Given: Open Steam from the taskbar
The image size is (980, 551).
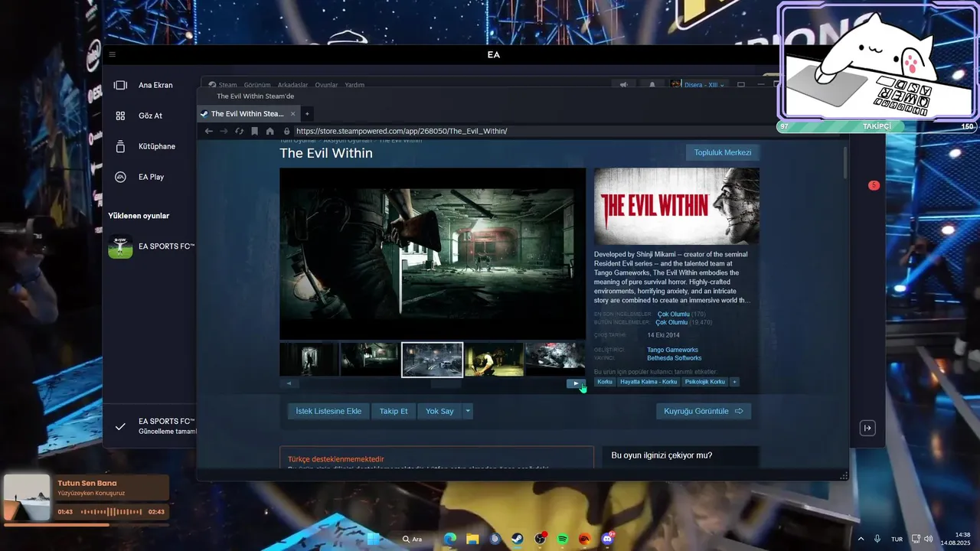Looking at the screenshot, I should (517, 539).
